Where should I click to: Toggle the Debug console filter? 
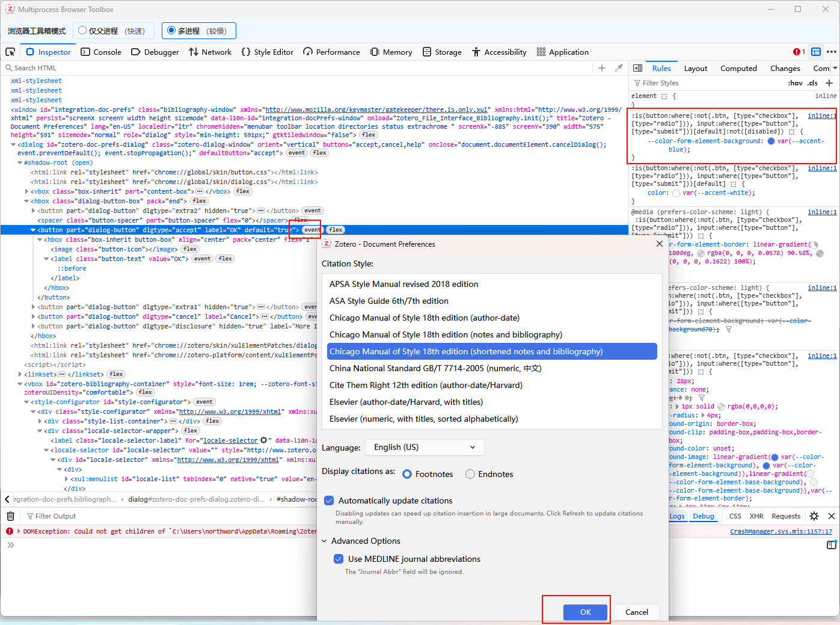click(x=704, y=516)
